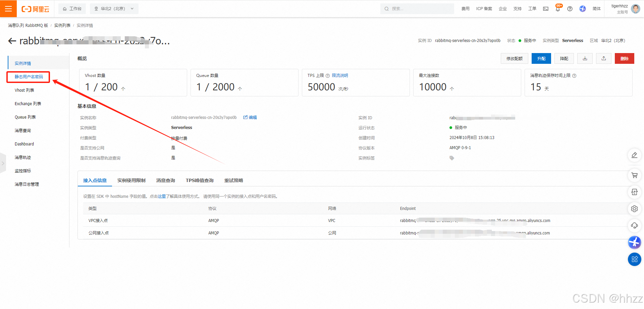Open 企业 menu in header
Image resolution: width=644 pixels, height=309 pixels.
point(503,9)
